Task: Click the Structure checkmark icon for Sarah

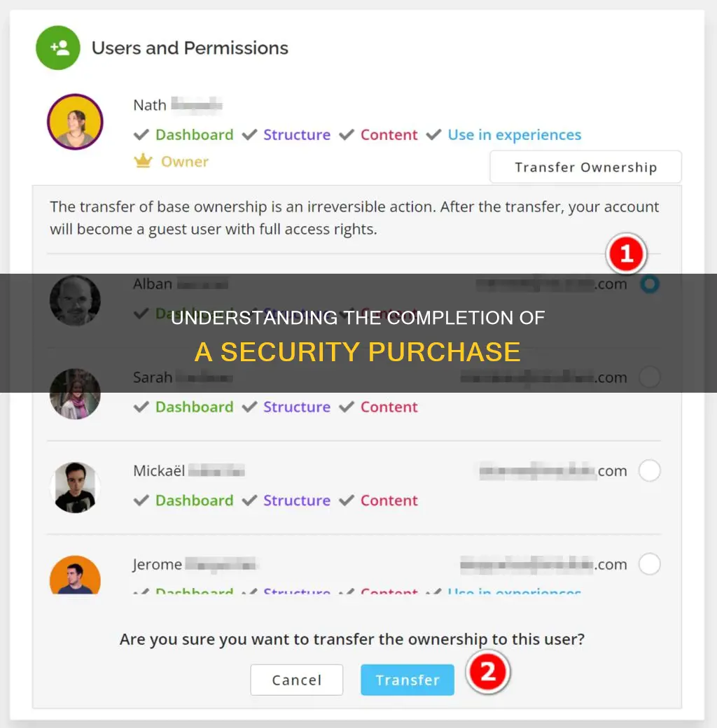Action: coord(250,407)
